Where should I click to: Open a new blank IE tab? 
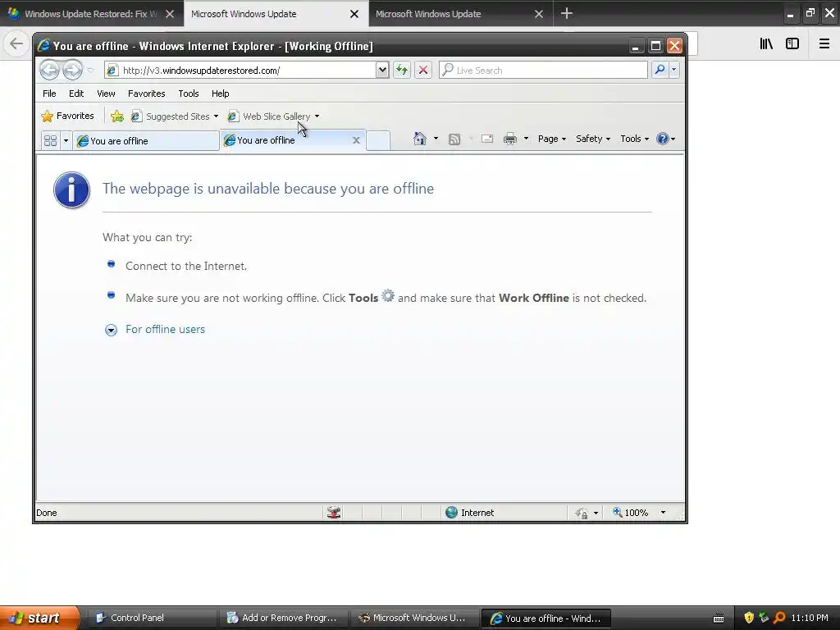click(x=378, y=140)
